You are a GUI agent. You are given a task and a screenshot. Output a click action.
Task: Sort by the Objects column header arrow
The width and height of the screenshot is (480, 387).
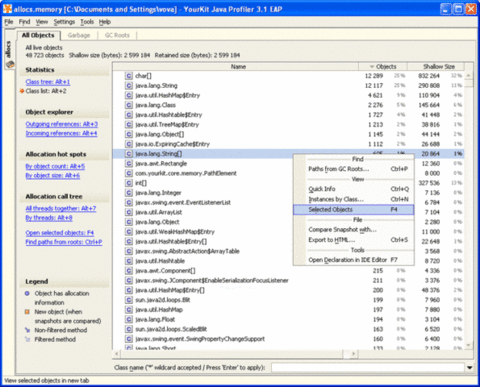click(x=372, y=67)
